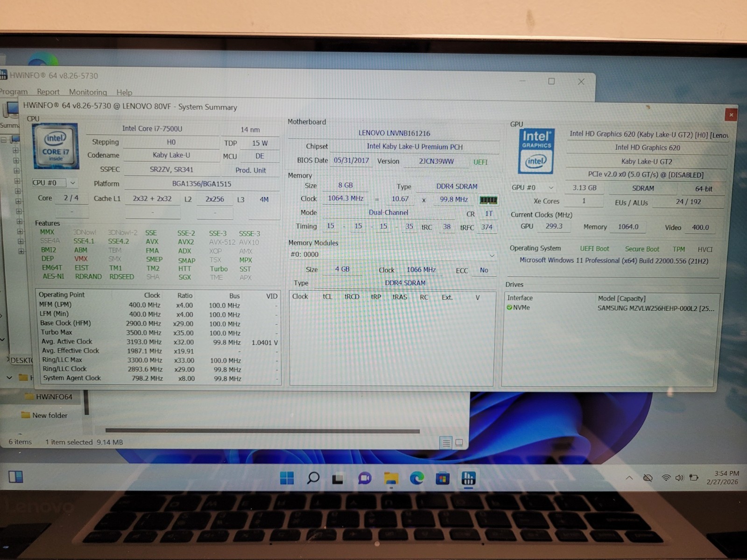
Task: Open the GPU #0 selector dropdown
Action: 533,188
